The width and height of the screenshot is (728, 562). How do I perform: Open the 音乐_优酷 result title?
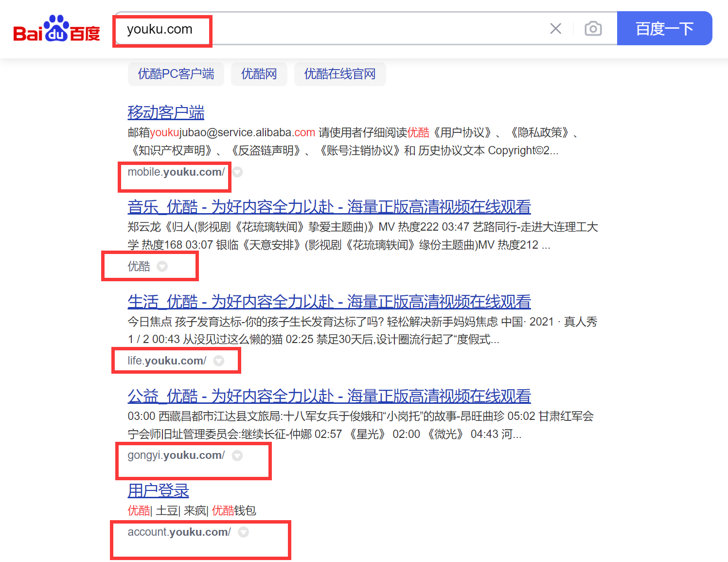[329, 207]
